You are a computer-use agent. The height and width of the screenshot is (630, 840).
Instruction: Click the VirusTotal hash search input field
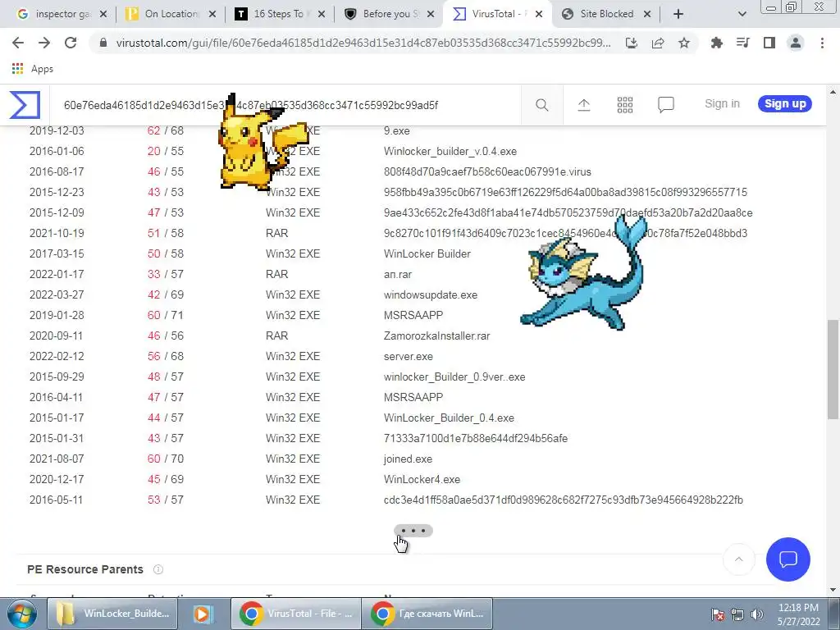(286, 105)
